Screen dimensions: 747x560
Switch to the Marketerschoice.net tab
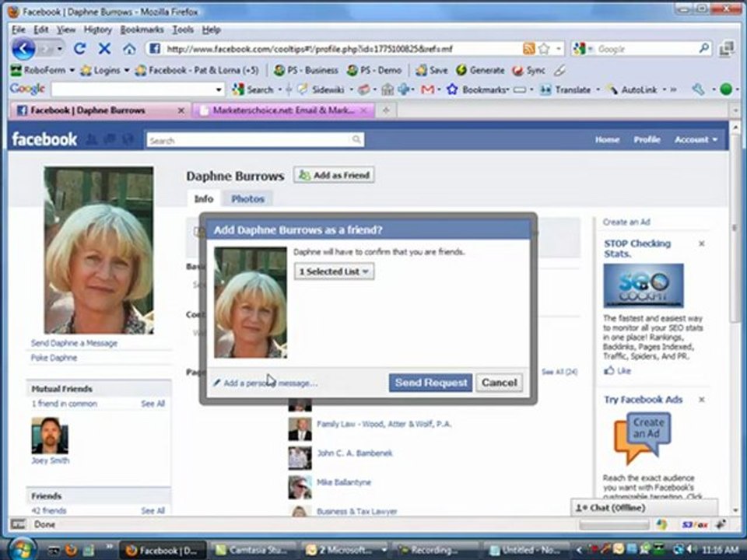pyautogui.click(x=283, y=110)
